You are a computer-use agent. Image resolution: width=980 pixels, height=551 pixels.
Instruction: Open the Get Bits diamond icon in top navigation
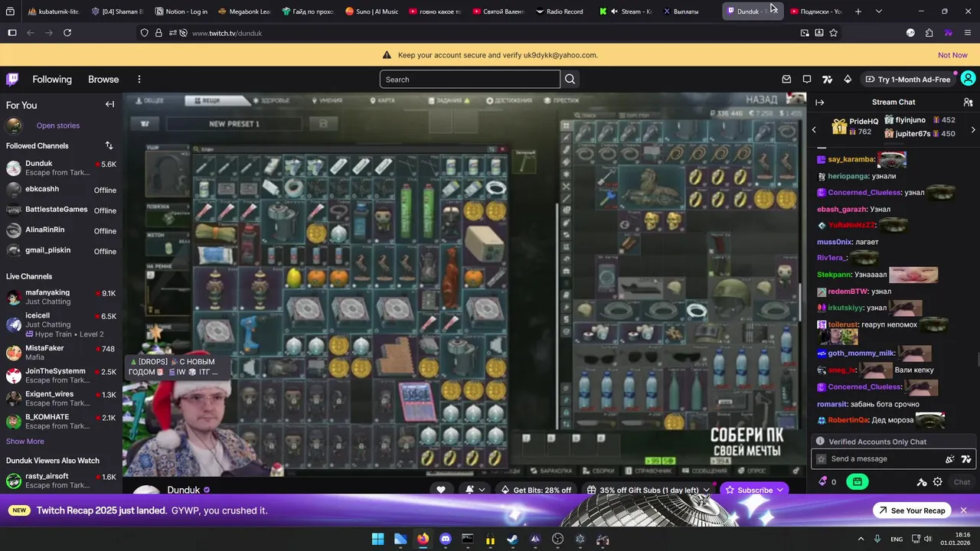(x=848, y=79)
